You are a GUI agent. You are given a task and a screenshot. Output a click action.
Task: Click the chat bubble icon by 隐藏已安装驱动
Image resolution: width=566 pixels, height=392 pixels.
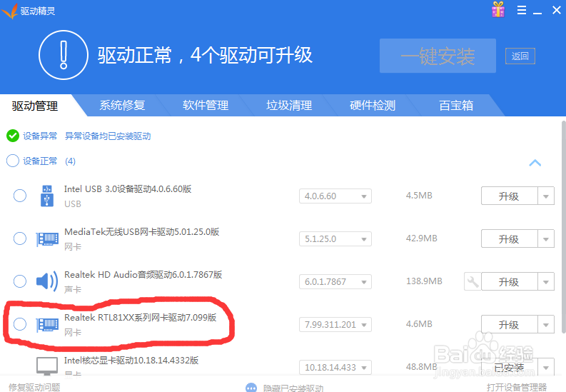(251, 388)
